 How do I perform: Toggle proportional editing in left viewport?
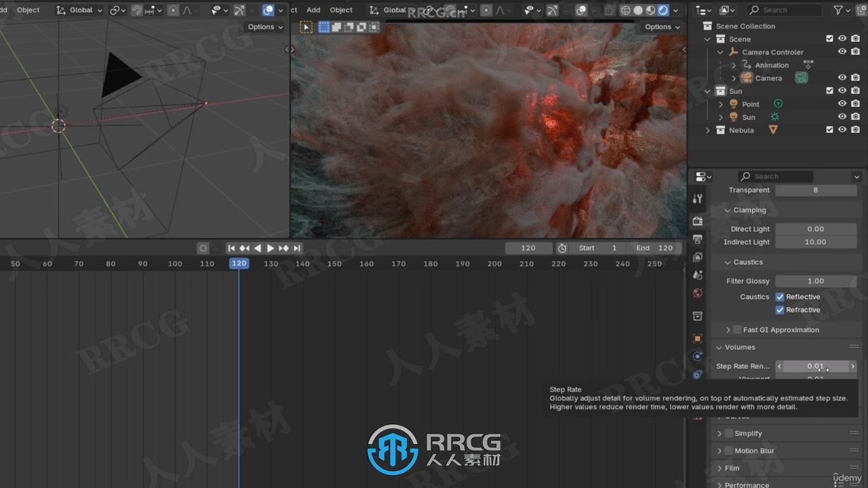[x=173, y=10]
